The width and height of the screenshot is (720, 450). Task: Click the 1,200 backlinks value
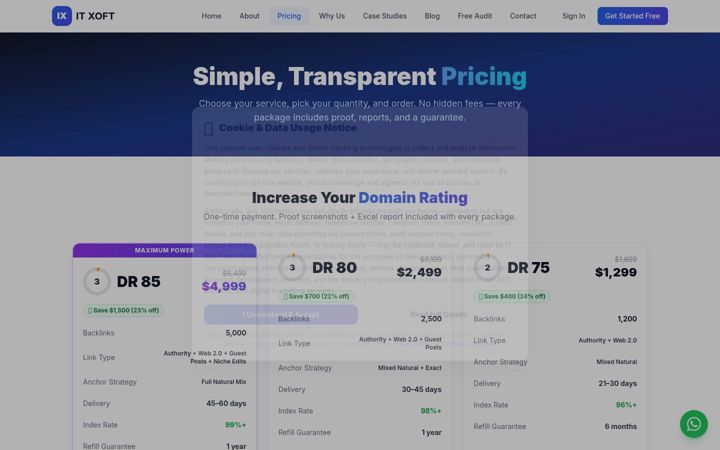(x=627, y=319)
